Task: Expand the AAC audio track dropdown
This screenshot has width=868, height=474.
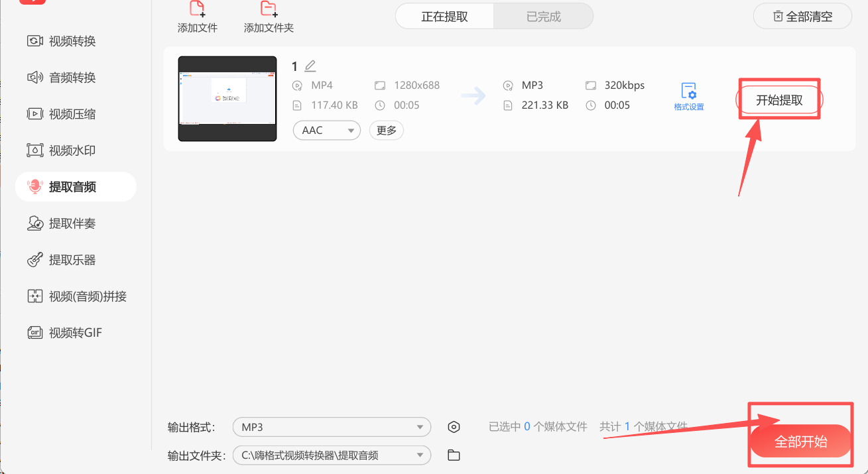Action: click(x=327, y=130)
